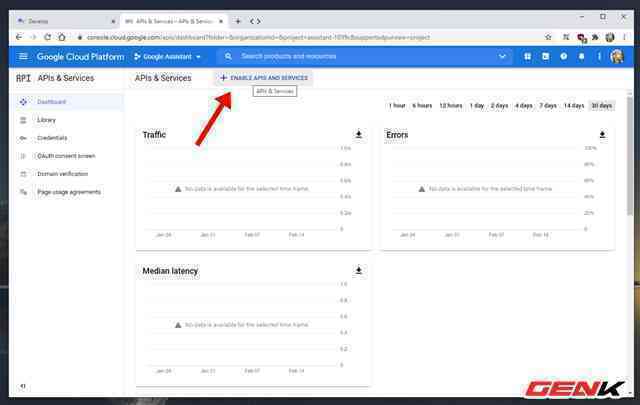
Task: Click the browser profile avatar in toolbar
Action: pos(610,37)
